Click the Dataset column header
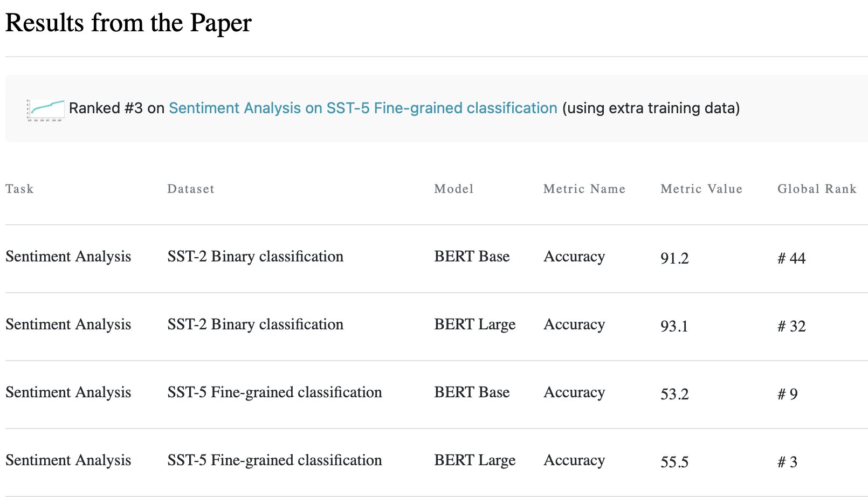The height and width of the screenshot is (497, 868). click(191, 189)
